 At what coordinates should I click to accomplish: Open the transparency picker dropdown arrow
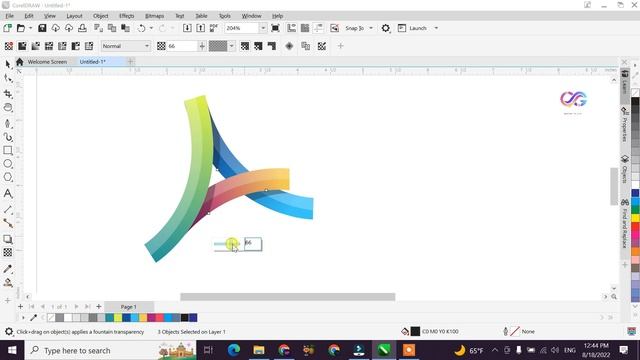click(x=231, y=46)
